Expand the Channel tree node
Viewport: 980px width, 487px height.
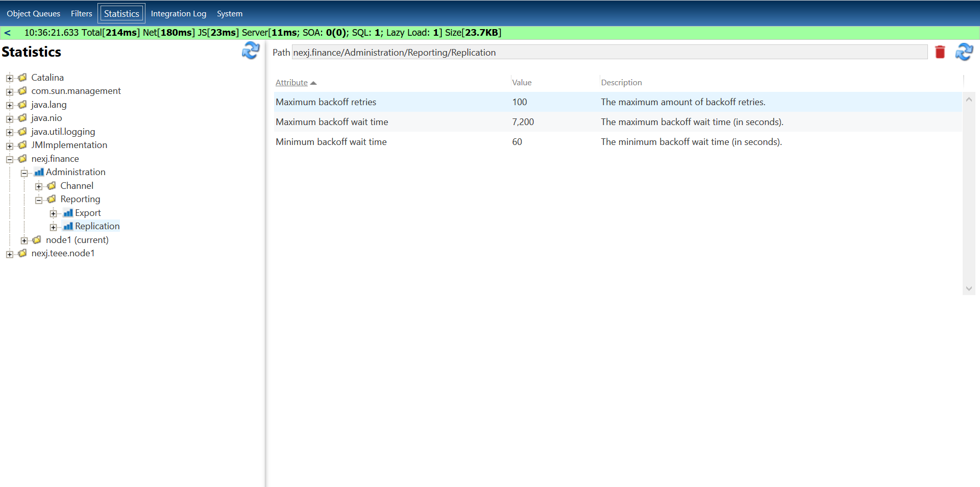tap(39, 186)
